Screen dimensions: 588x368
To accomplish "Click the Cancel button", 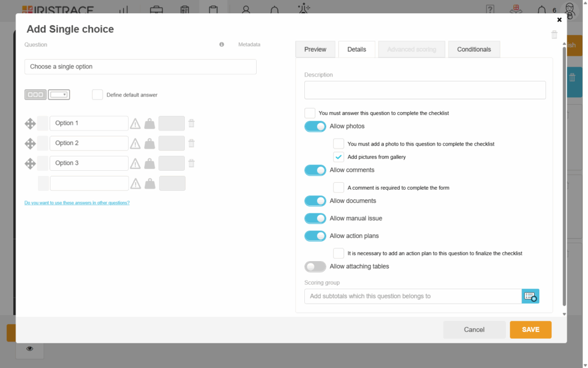I will tap(474, 329).
